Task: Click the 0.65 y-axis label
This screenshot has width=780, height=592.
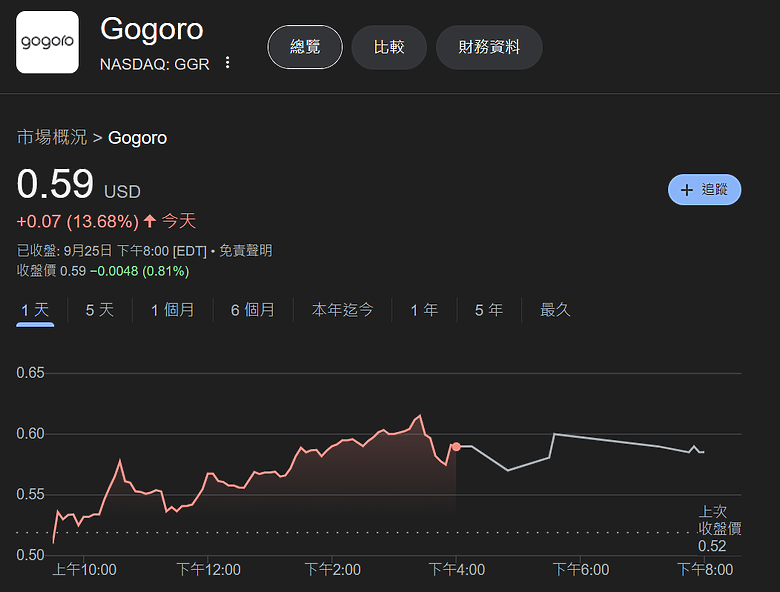Action: [30, 373]
